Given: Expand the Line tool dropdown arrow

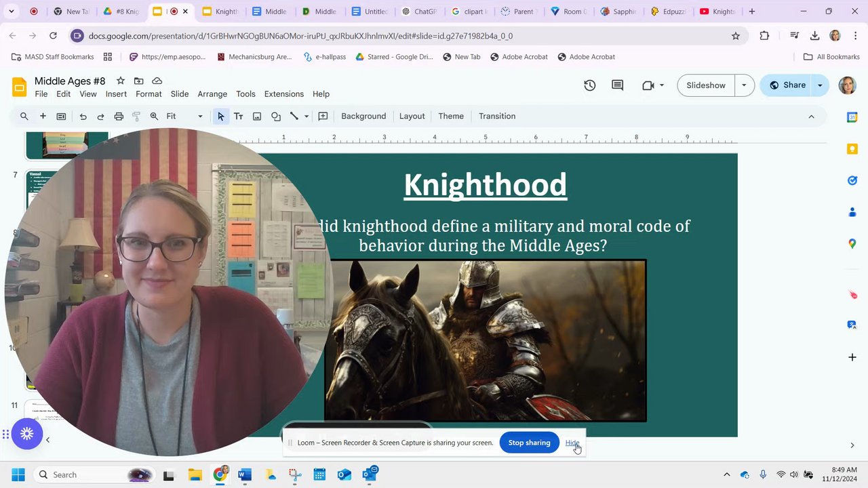Looking at the screenshot, I should 307,117.
